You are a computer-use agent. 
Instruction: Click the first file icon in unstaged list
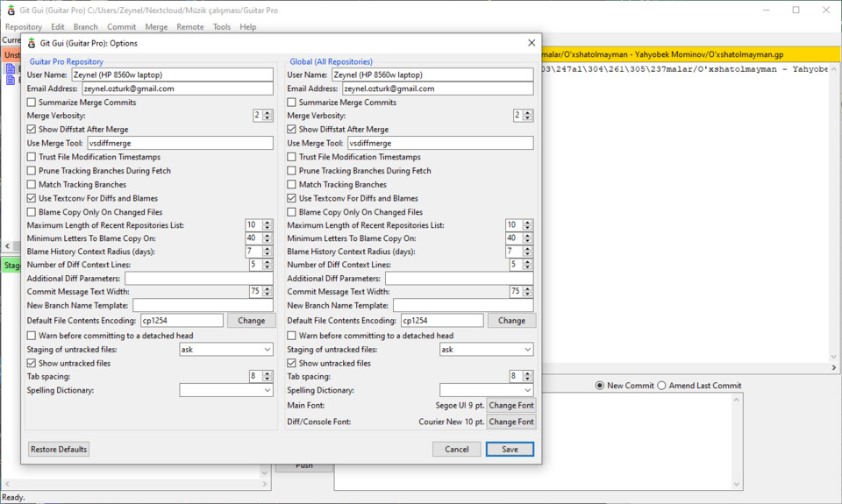11,68
